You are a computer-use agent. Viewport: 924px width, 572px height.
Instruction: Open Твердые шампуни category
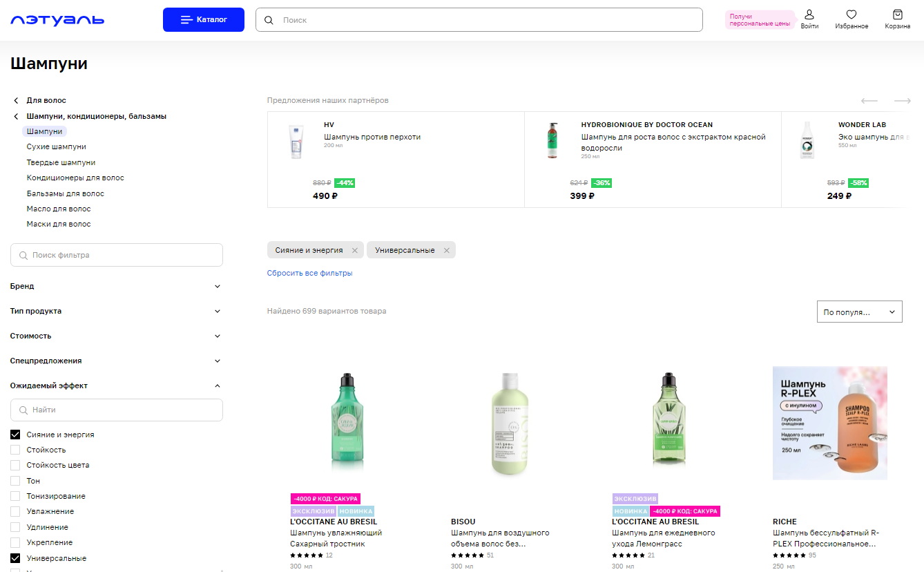(61, 162)
